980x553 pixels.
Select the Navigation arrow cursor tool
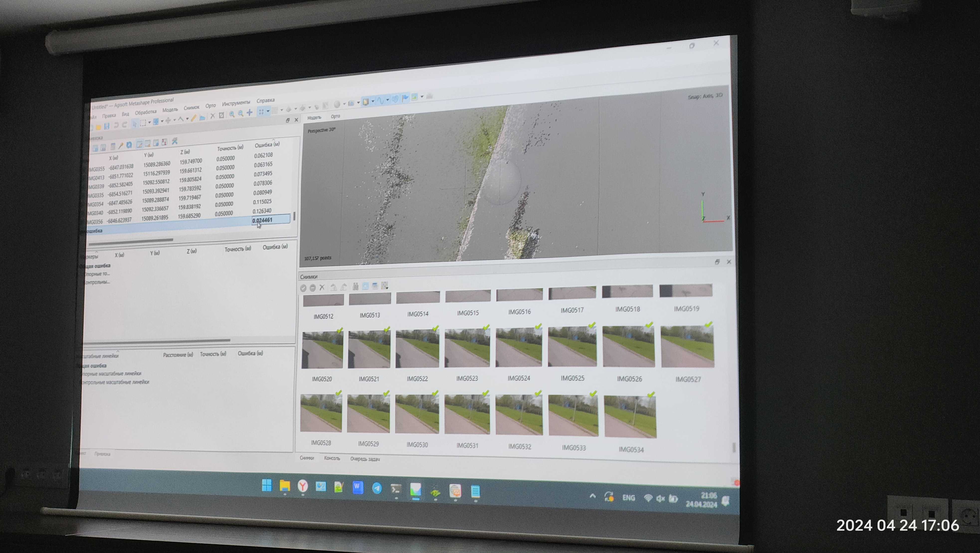tap(135, 124)
